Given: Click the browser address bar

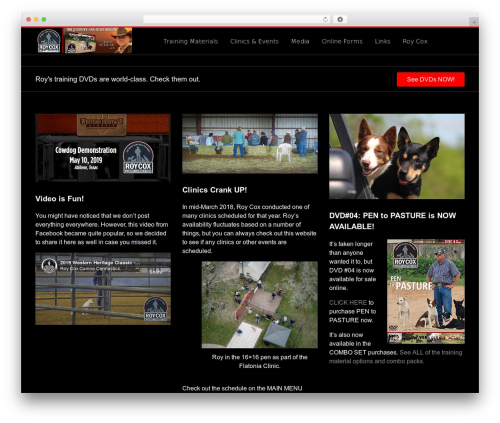Looking at the screenshot, I should tap(237, 19).
